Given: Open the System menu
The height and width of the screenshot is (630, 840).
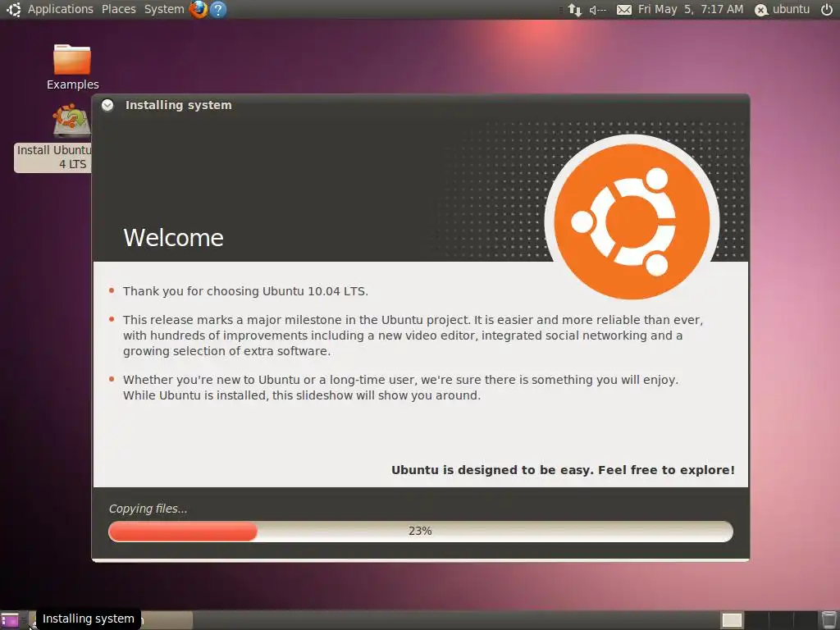Looking at the screenshot, I should click(164, 9).
